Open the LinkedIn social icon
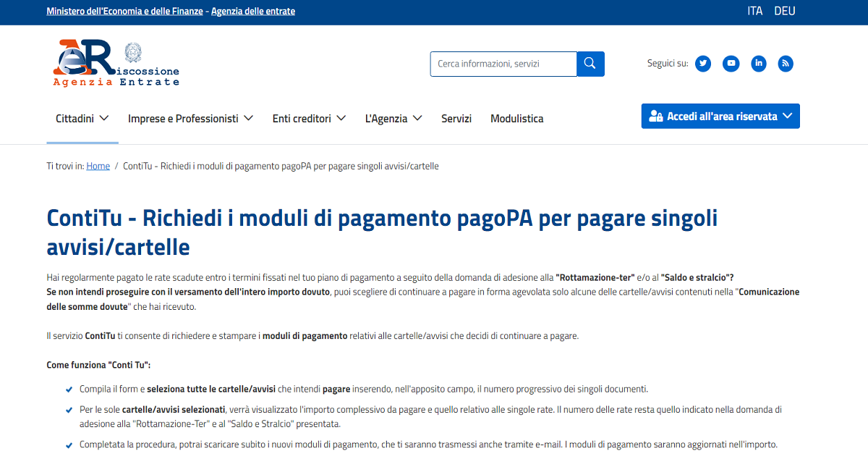This screenshot has height=459, width=868. click(x=759, y=64)
